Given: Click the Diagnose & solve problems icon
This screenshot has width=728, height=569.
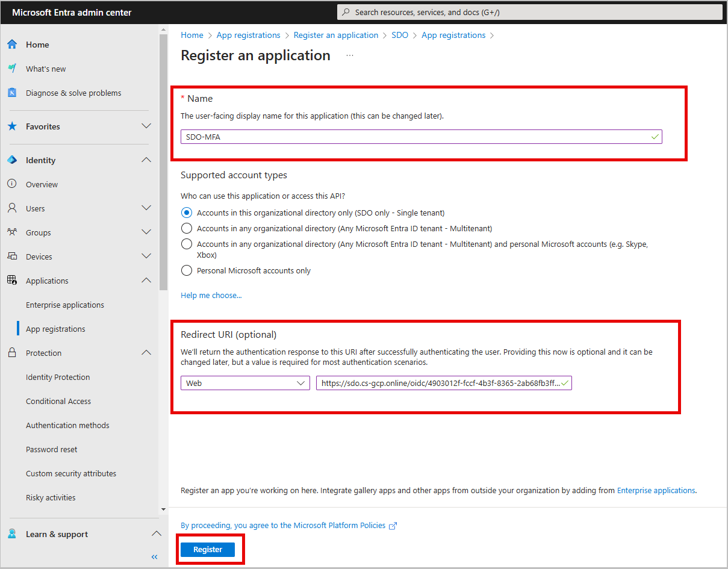Looking at the screenshot, I should pyautogui.click(x=12, y=93).
